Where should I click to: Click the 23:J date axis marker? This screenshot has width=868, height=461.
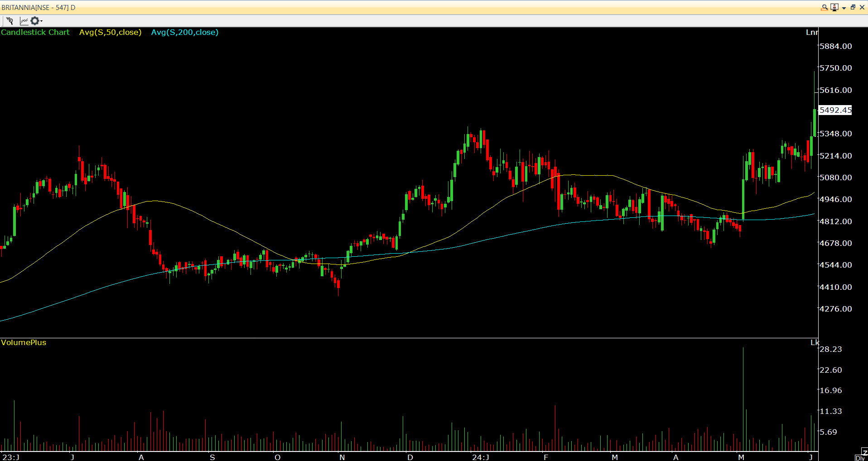tap(11, 457)
